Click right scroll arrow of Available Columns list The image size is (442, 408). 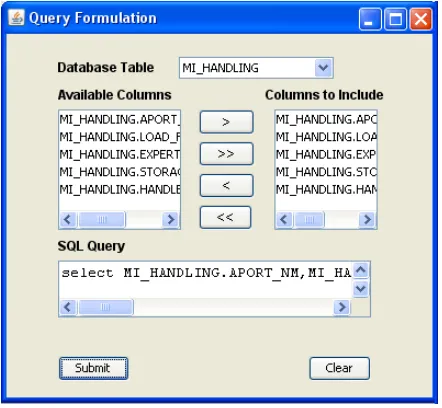pos(171,220)
